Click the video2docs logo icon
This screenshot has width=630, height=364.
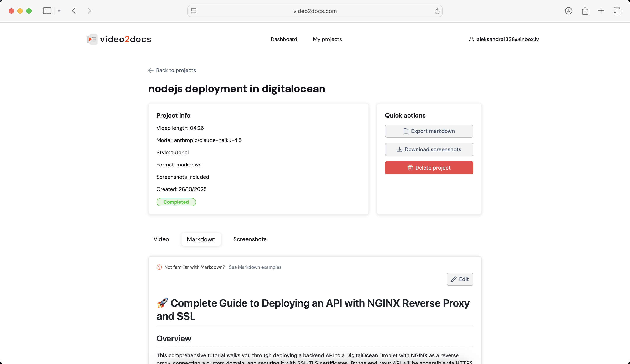pos(92,39)
